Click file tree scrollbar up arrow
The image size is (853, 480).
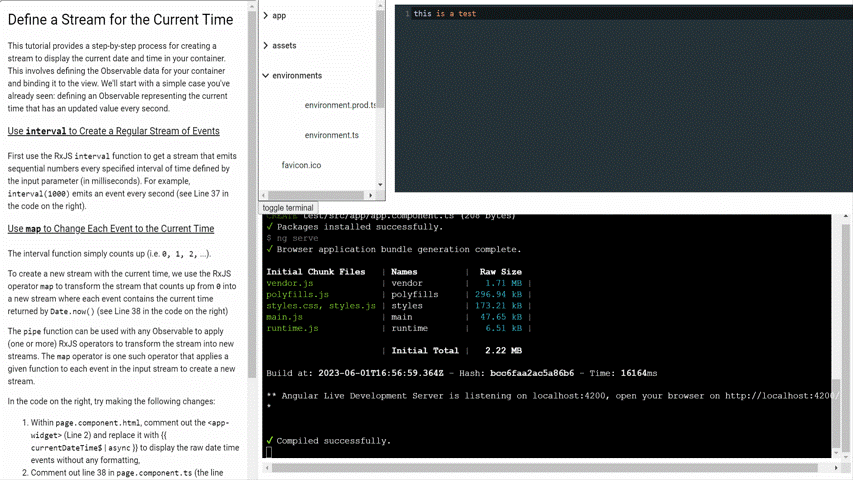(380, 6)
